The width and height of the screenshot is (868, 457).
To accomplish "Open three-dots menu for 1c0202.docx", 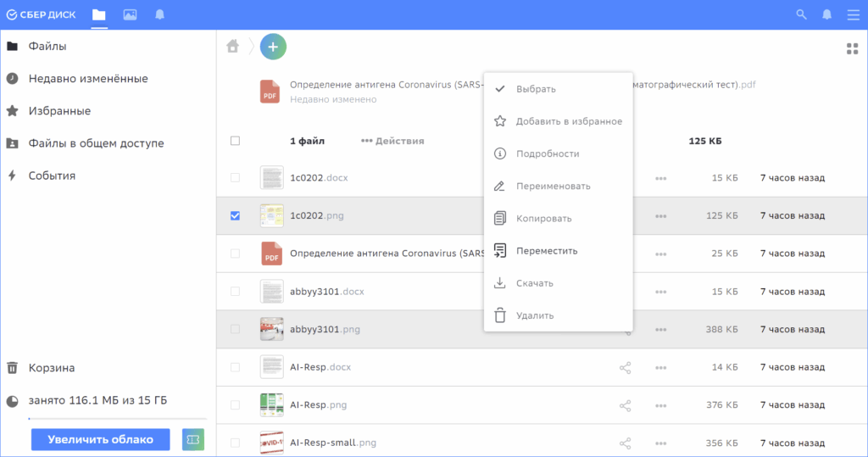I will pyautogui.click(x=660, y=178).
